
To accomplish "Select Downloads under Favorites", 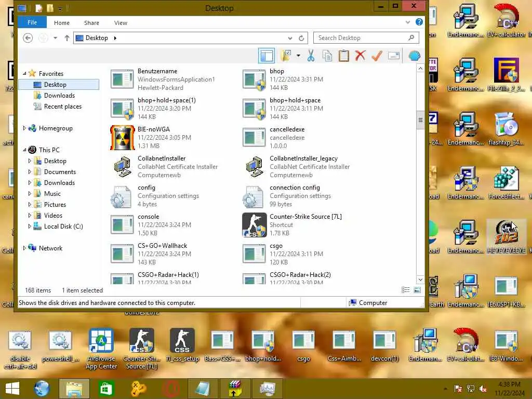I will pyautogui.click(x=59, y=96).
